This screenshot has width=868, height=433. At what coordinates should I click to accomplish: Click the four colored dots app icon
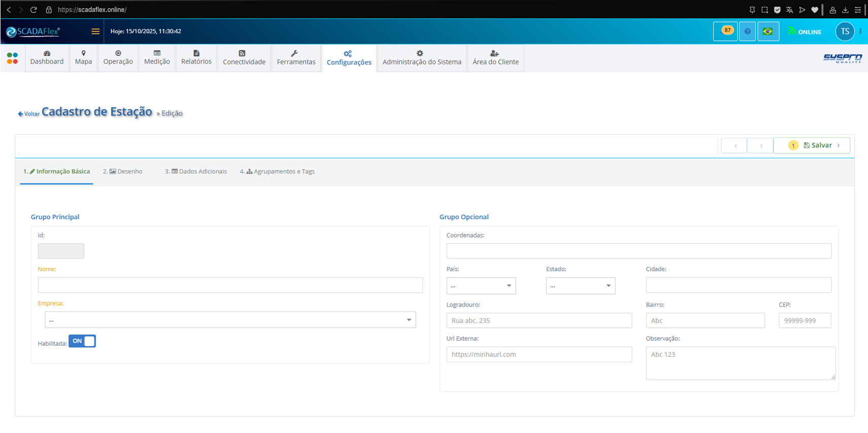click(12, 58)
